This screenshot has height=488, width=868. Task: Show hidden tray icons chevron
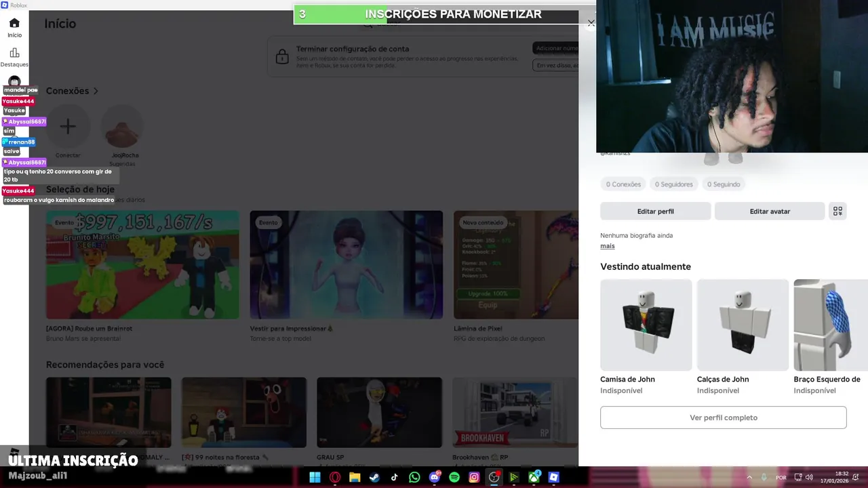[749, 477]
